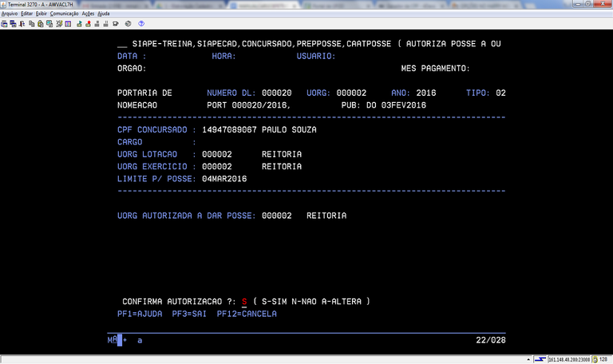Viewport: 613px width, 364px height.
Task: Open the Ajuda menu
Action: (104, 14)
